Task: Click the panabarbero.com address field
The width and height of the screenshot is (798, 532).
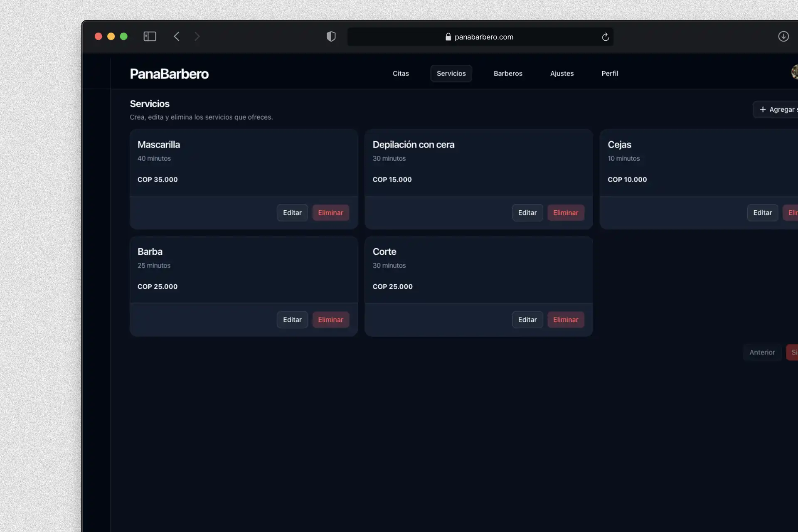Action: pyautogui.click(x=480, y=37)
